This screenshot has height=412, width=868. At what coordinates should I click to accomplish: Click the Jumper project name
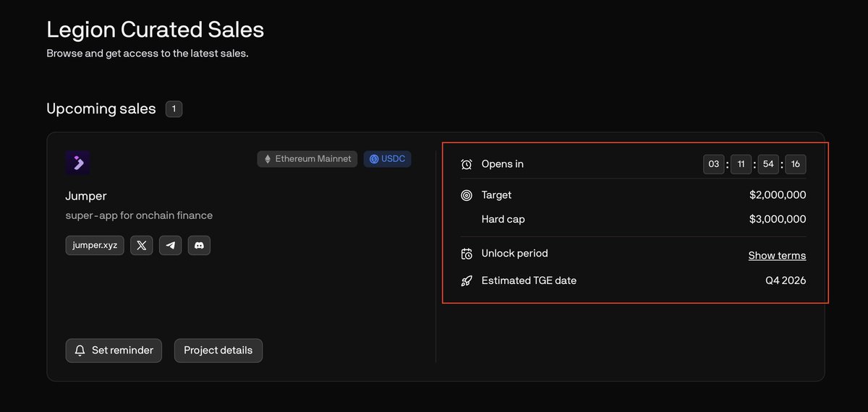click(x=86, y=196)
